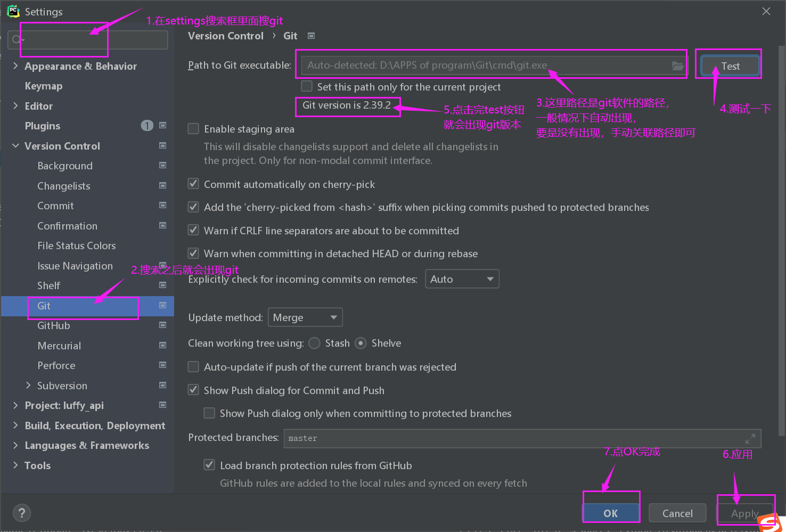Confirm the settings with OK
The height and width of the screenshot is (532, 786).
click(611, 513)
